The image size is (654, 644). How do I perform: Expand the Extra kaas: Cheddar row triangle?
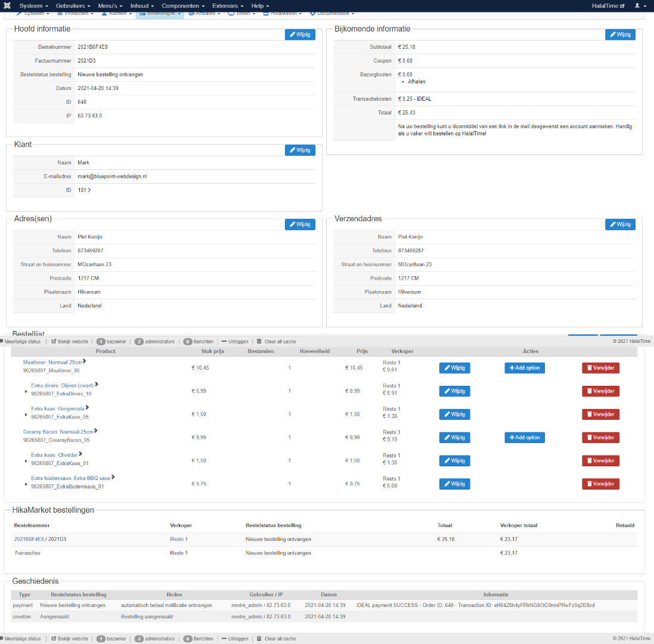tap(26, 461)
